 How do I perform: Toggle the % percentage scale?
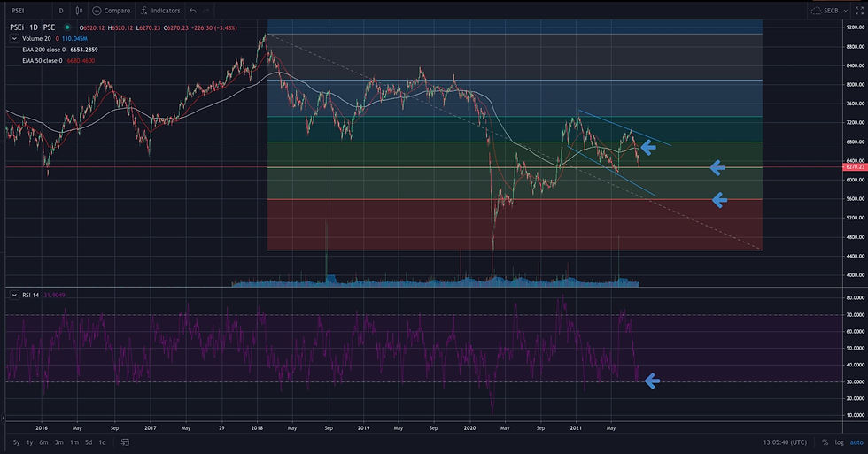pyautogui.click(x=825, y=442)
